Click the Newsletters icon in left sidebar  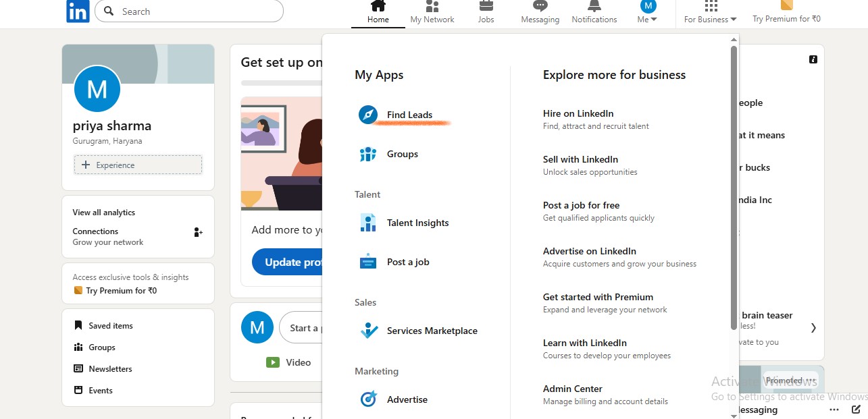click(78, 368)
